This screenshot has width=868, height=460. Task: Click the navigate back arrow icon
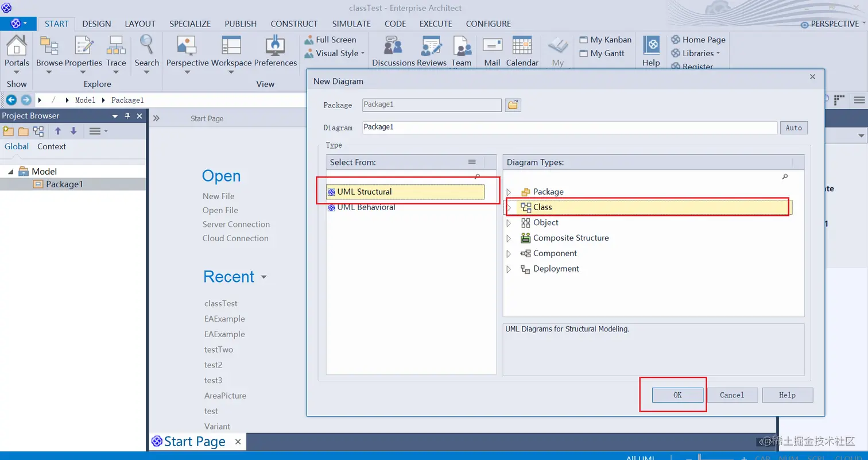pos(11,100)
